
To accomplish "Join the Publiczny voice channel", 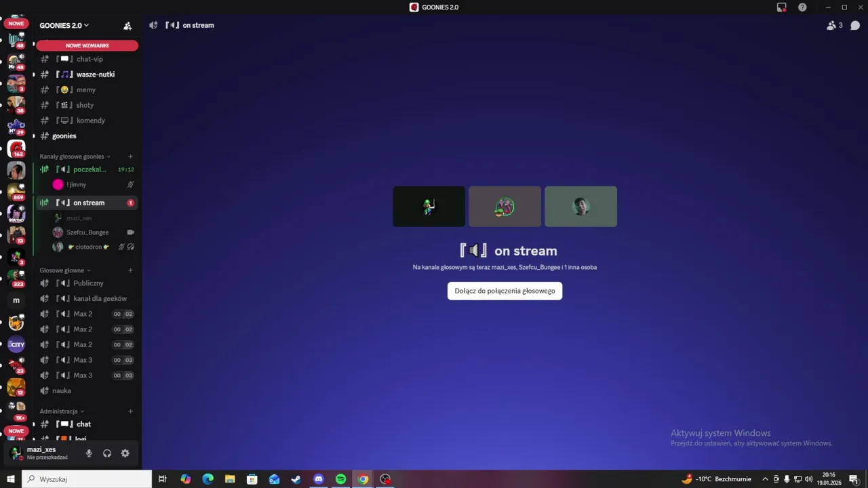I will coord(87,283).
